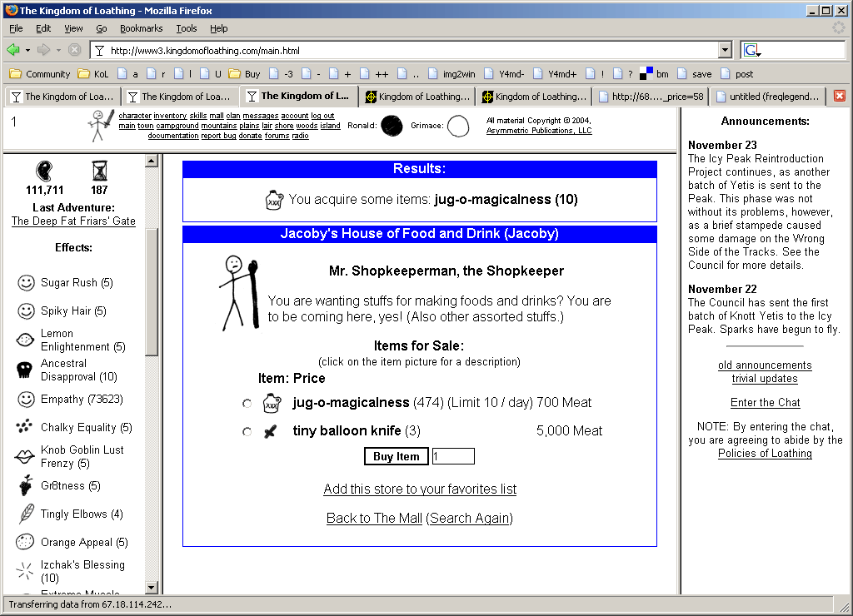Click the Chalky Equality effect icon
This screenshot has height=616, width=853.
[x=24, y=427]
